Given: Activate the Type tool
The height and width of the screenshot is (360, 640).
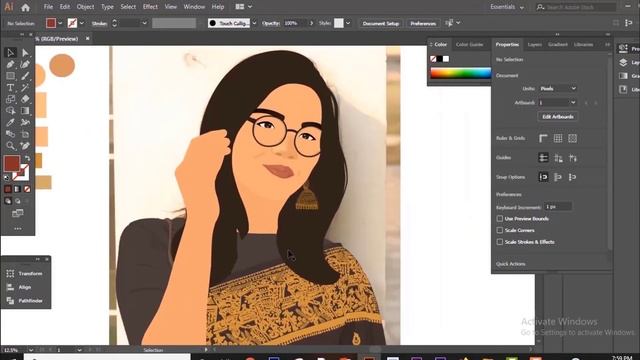Looking at the screenshot, I should pyautogui.click(x=10, y=87).
